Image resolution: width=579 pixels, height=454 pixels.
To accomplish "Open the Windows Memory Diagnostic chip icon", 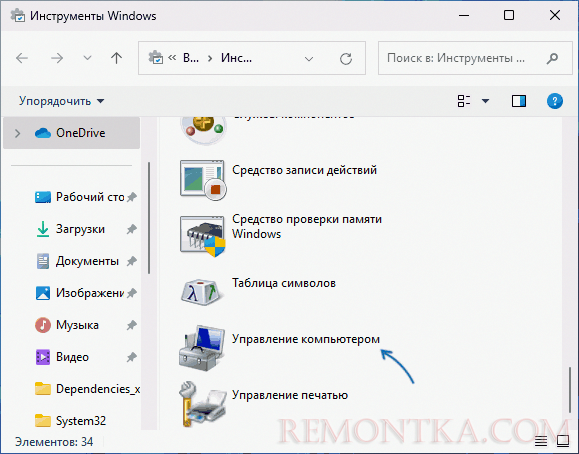I will click(203, 236).
